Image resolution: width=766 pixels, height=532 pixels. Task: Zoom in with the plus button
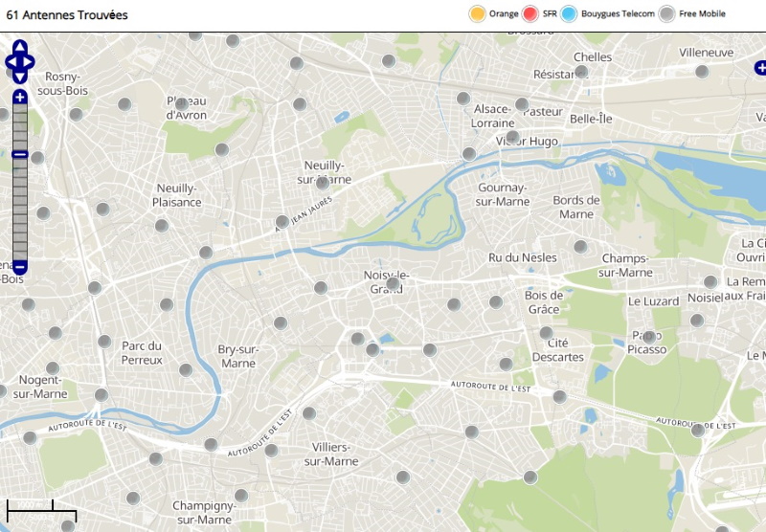[20, 98]
